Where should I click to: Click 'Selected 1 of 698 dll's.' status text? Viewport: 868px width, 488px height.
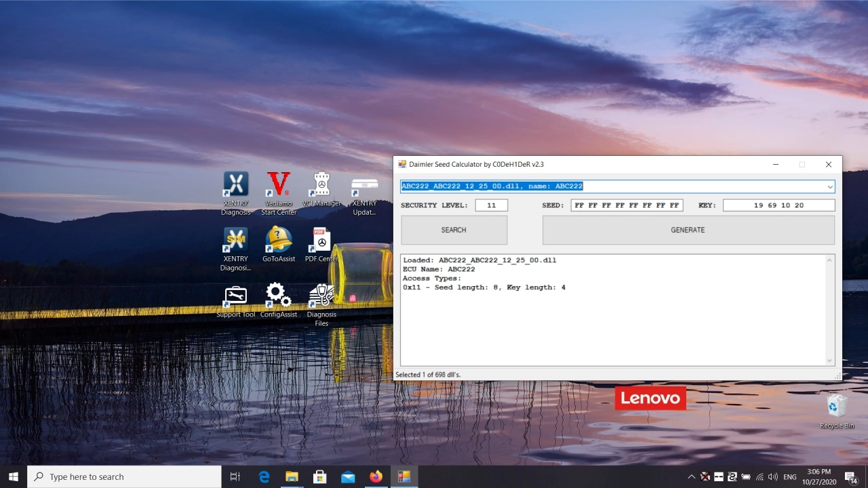tap(428, 375)
